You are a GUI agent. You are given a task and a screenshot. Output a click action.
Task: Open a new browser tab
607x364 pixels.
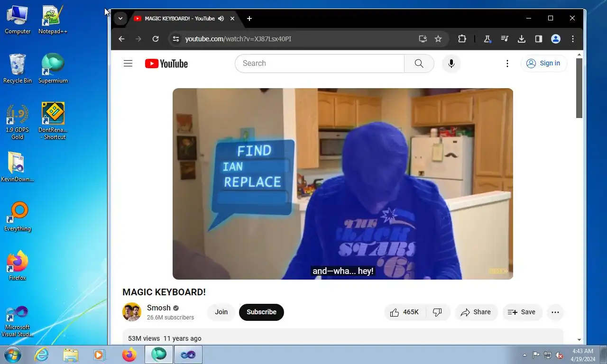(249, 18)
